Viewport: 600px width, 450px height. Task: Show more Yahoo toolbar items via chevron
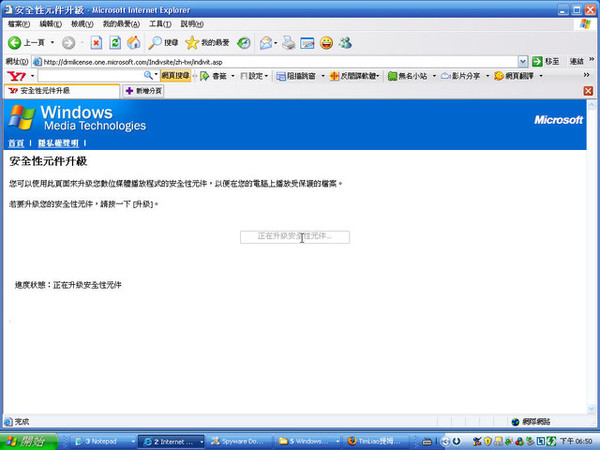pyautogui.click(x=586, y=75)
